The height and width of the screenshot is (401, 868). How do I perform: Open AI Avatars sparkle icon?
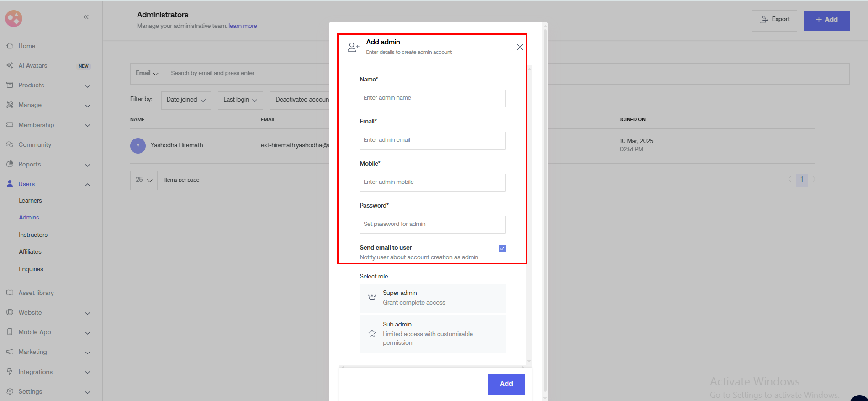(10, 65)
